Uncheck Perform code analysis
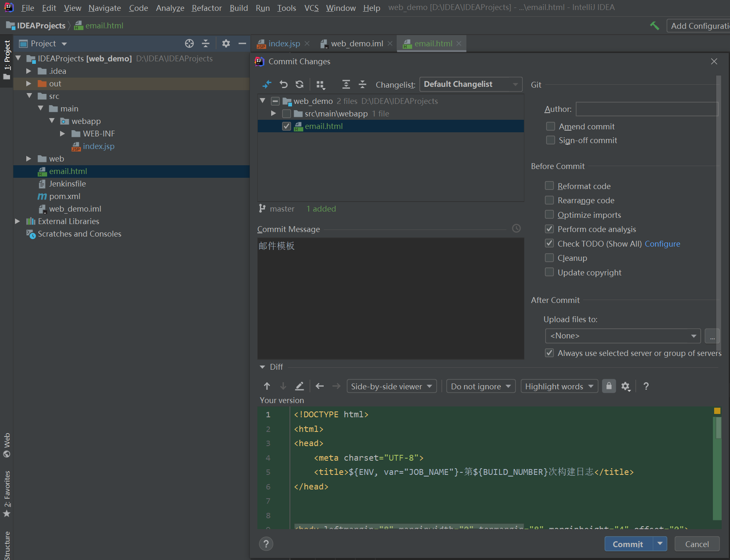 point(549,229)
